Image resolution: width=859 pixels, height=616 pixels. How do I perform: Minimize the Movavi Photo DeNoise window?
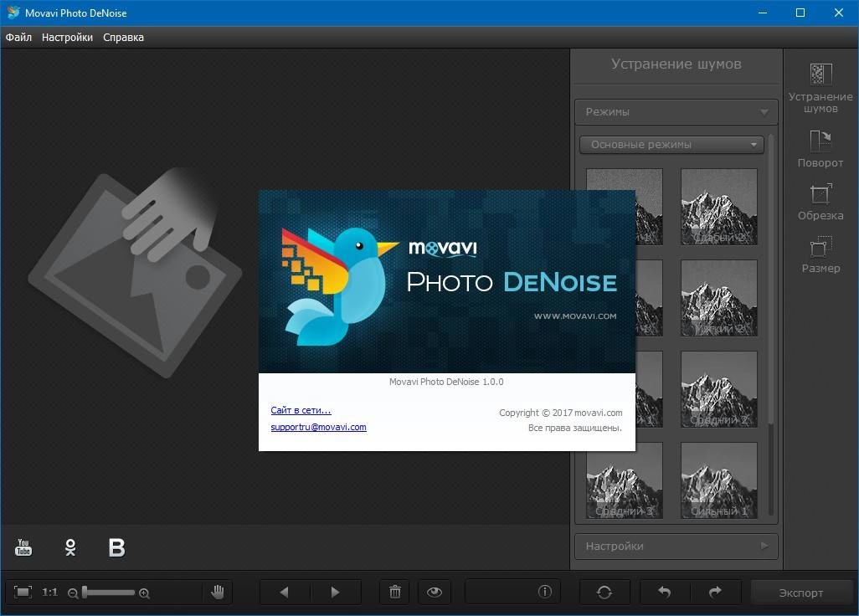[x=763, y=13]
